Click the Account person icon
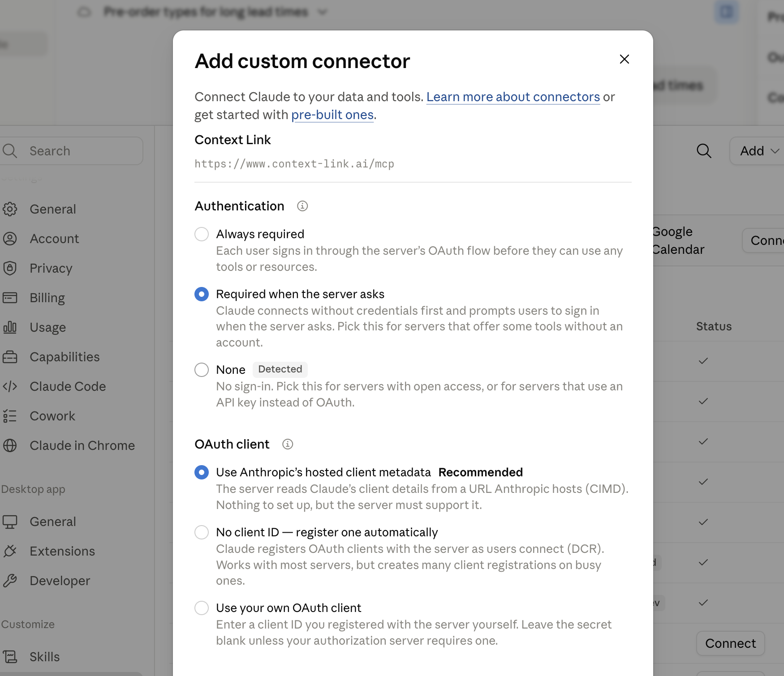 pos(10,239)
